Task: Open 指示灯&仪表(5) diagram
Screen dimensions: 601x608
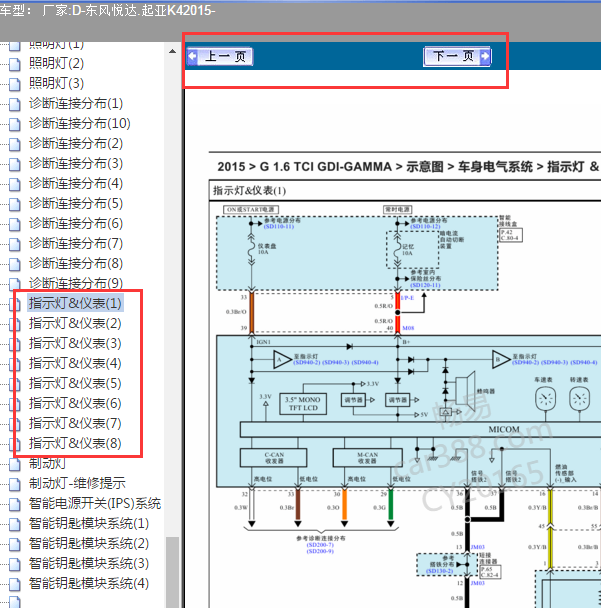Action: coord(75,383)
